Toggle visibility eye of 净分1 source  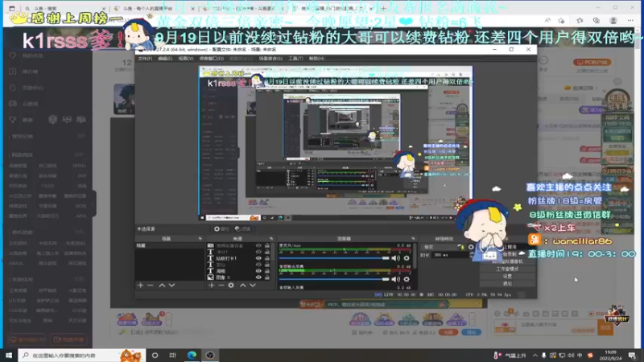[x=258, y=252]
